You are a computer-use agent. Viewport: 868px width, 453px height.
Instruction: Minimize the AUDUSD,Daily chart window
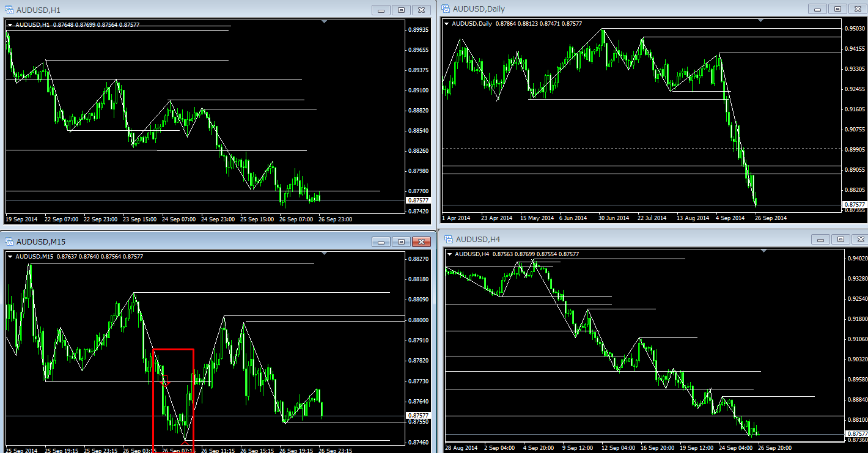coord(818,9)
